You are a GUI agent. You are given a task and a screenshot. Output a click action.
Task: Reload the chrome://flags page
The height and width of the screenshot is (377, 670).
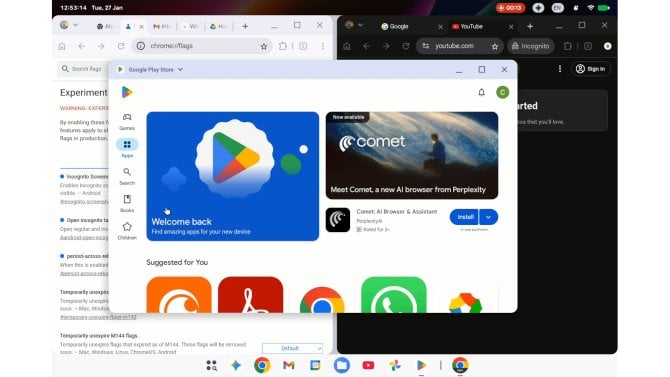point(121,46)
